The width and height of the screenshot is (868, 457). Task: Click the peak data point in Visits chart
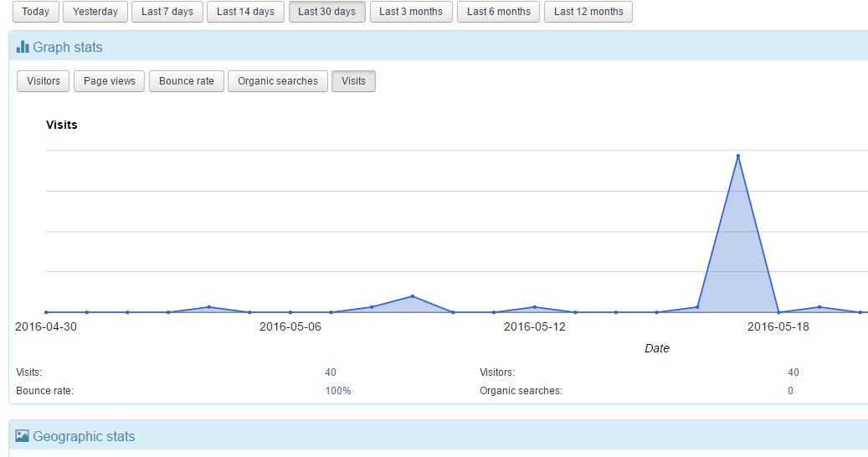tap(737, 156)
